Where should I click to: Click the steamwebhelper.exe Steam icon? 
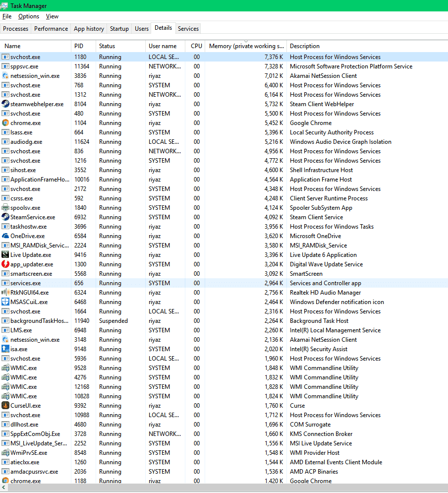click(5, 104)
